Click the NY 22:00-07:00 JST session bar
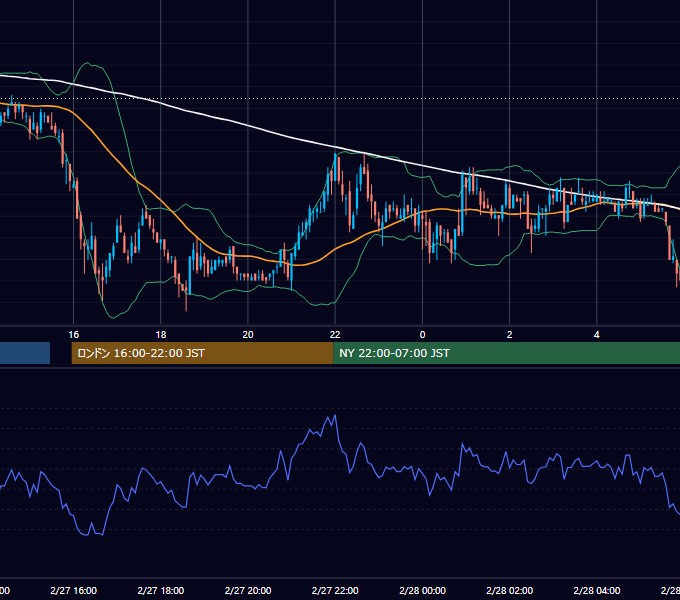Screen dimensions: 680x600 click(x=507, y=353)
